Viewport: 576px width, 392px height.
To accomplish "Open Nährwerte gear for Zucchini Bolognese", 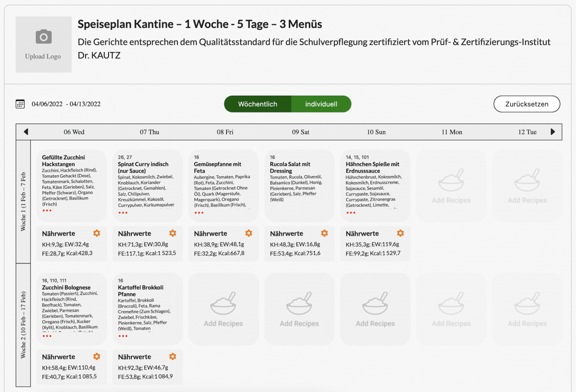I will click(97, 356).
